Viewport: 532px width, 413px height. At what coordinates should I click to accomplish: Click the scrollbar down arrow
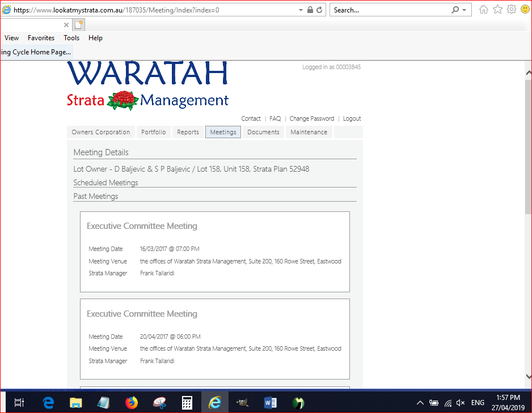click(x=529, y=376)
